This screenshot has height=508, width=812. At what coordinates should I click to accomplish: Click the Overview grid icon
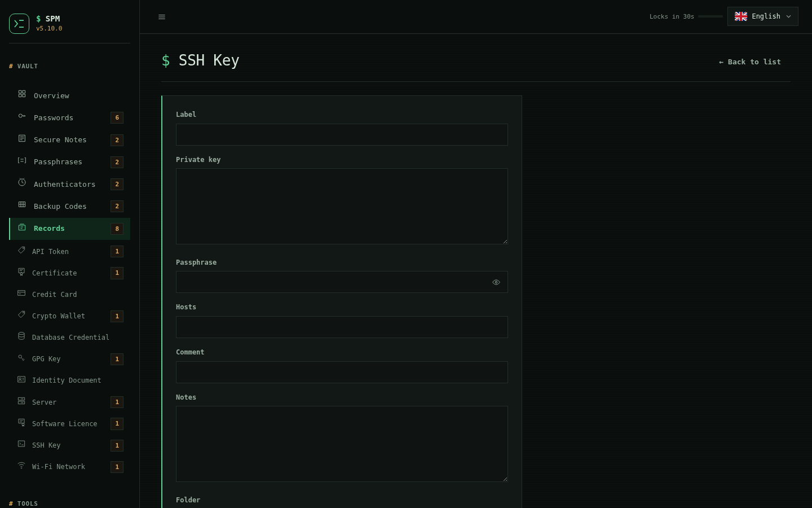point(22,94)
